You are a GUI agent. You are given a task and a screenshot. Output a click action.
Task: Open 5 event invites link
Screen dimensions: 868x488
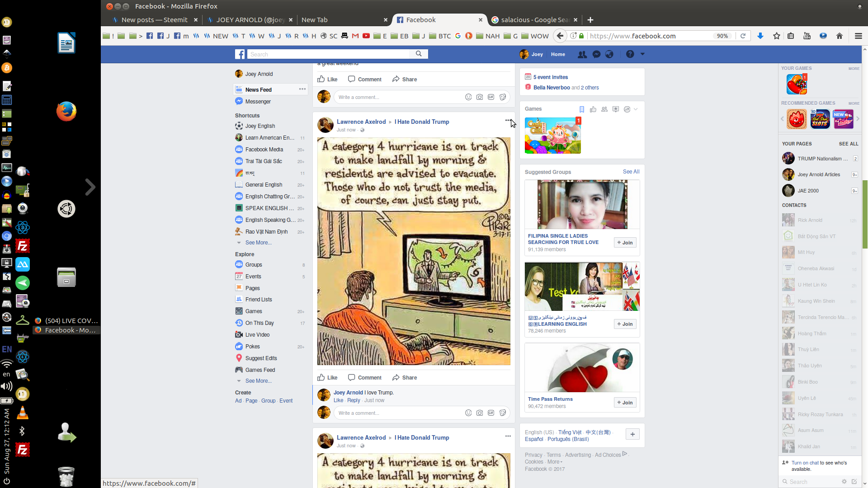[x=551, y=77]
